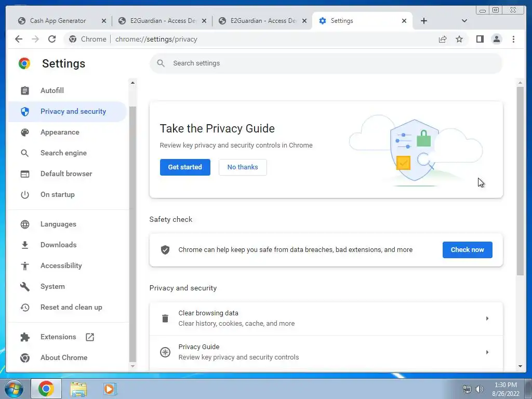Toggle the side panel icon
Screen dimensions: 532x399
[480, 39]
